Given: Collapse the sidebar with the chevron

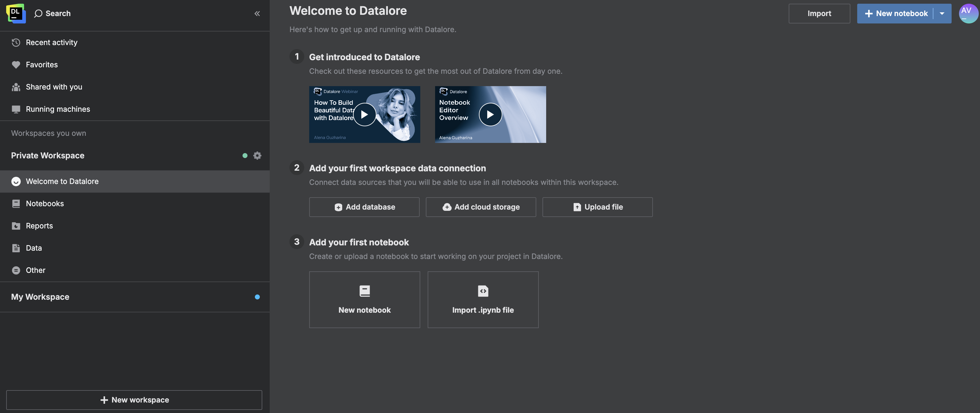Looking at the screenshot, I should point(257,13).
